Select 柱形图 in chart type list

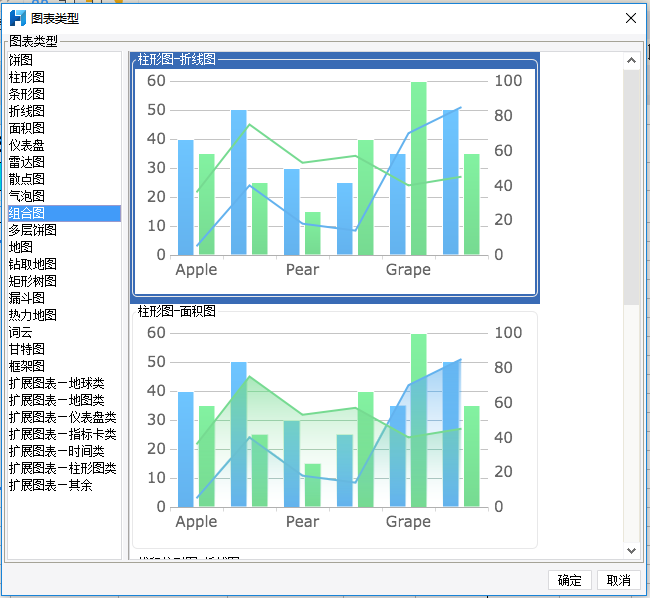pos(64,77)
